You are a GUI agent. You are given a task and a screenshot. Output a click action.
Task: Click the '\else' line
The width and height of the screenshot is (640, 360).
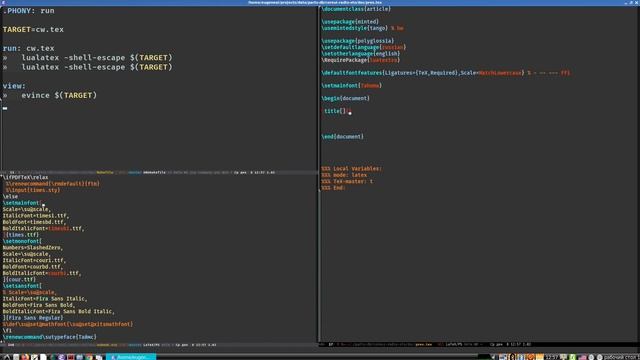pyautogui.click(x=10, y=196)
